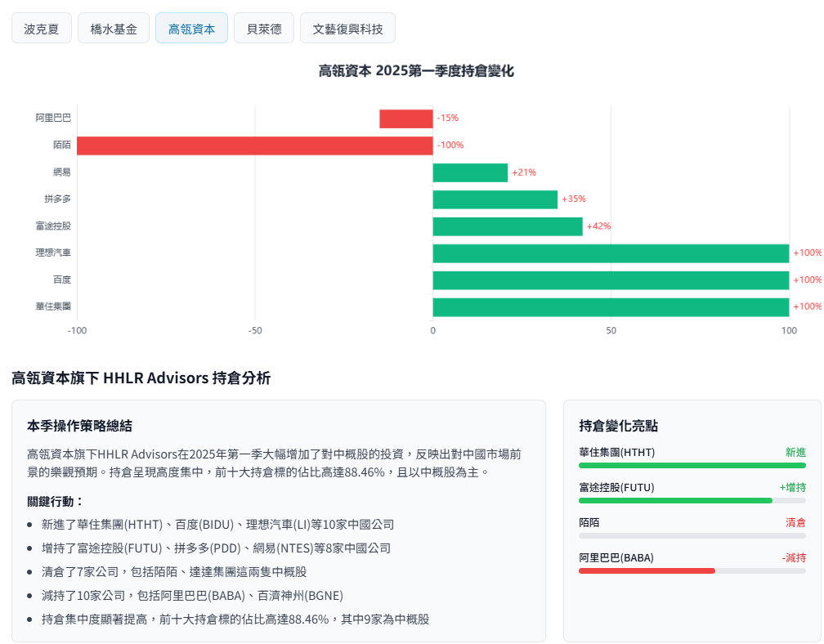Click the 新進 status label
Screen dimensions: 824x644
[x=795, y=452]
